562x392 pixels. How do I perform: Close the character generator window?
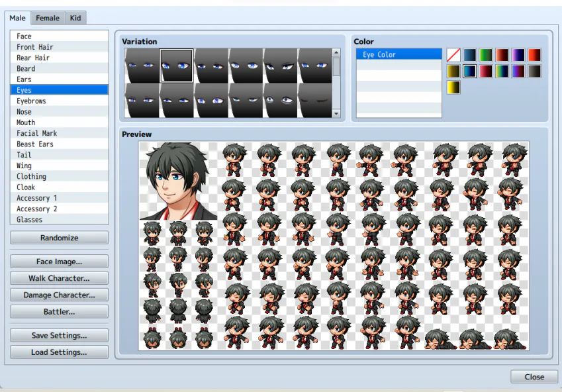tap(534, 377)
